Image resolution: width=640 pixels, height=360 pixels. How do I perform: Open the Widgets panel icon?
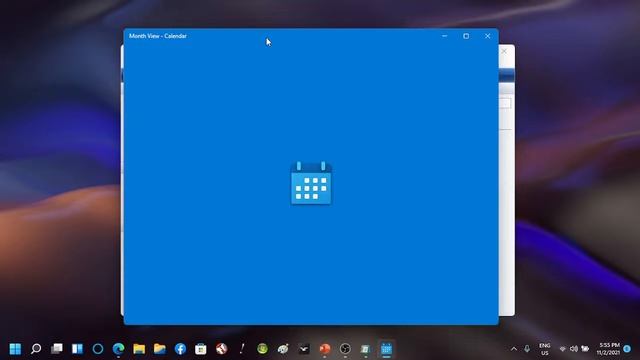point(77,349)
